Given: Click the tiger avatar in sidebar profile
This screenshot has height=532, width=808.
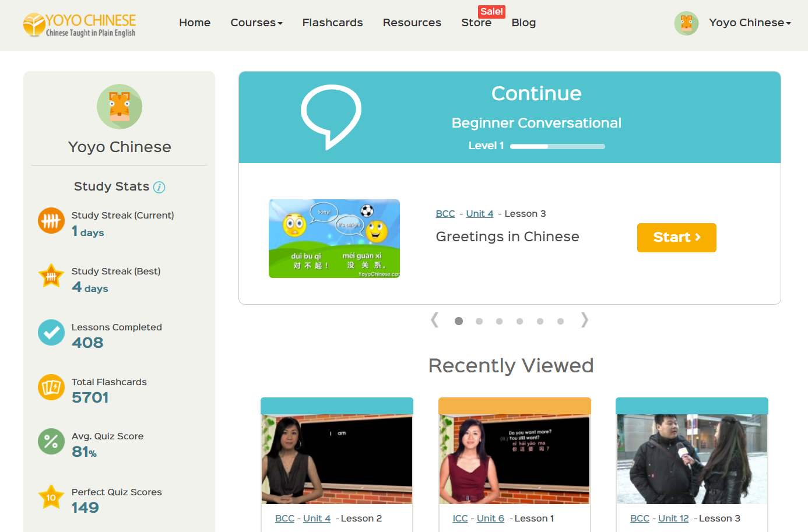Looking at the screenshot, I should 120,107.
